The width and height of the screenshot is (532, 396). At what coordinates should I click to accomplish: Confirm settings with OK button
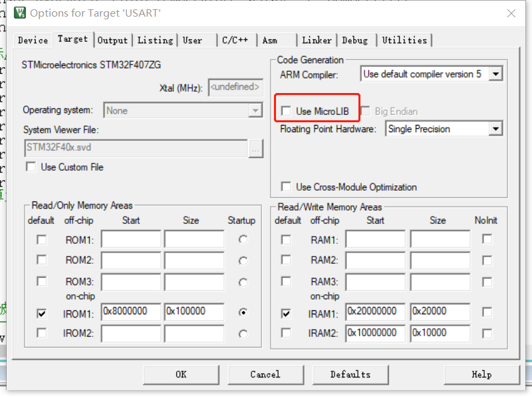point(181,375)
